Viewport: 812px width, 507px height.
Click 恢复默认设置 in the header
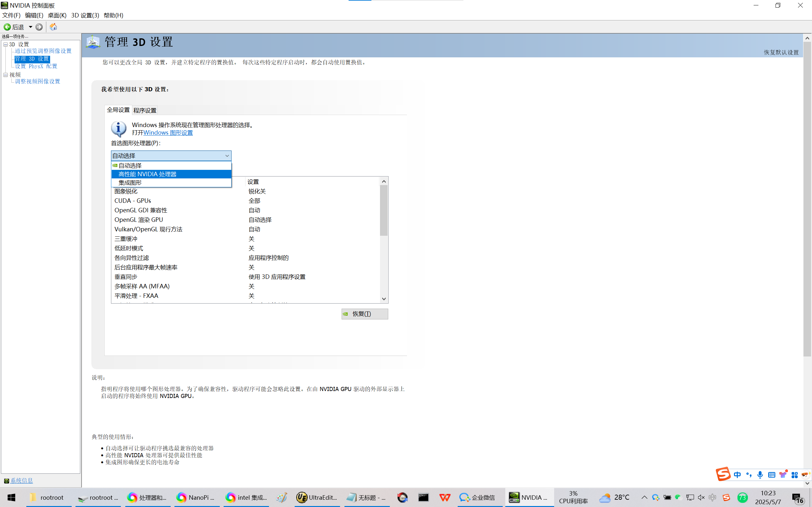pyautogui.click(x=781, y=52)
